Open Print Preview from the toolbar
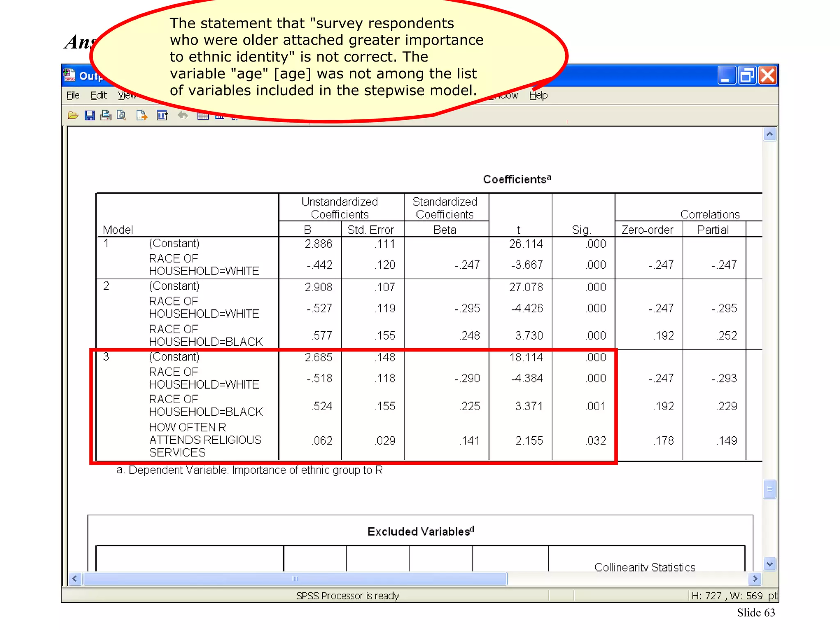The width and height of the screenshot is (840, 630). tap(121, 116)
